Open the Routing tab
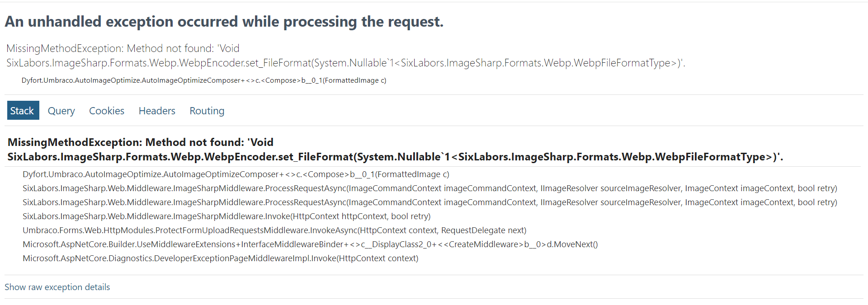 tap(207, 111)
